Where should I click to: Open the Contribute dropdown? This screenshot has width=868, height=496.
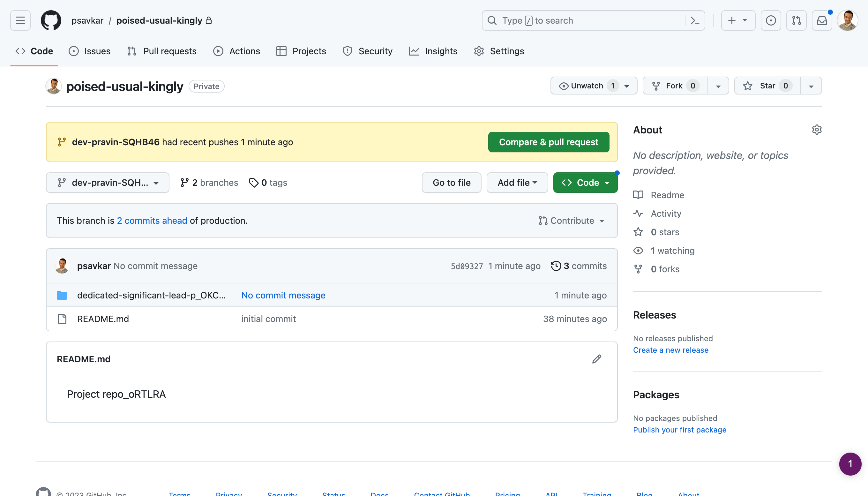pos(572,221)
